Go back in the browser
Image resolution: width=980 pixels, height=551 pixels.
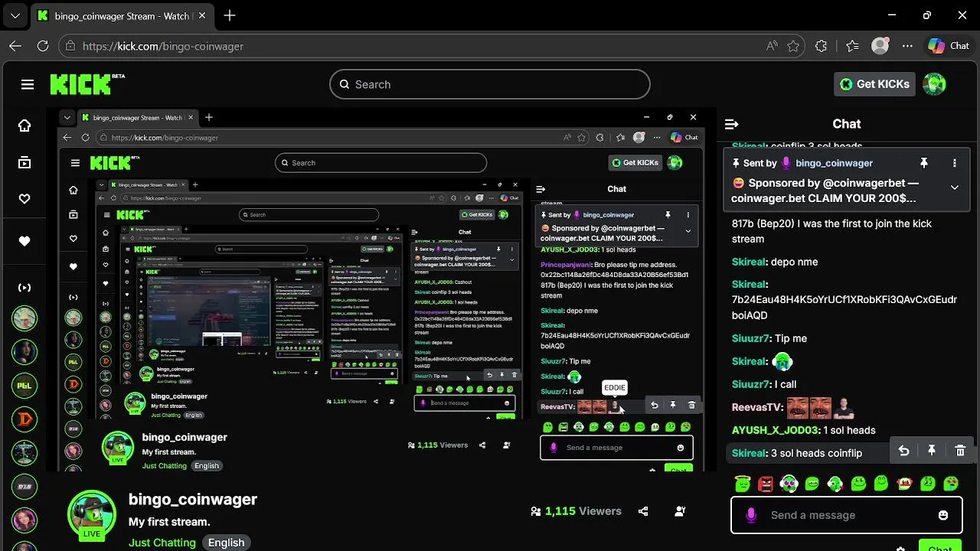(15, 46)
